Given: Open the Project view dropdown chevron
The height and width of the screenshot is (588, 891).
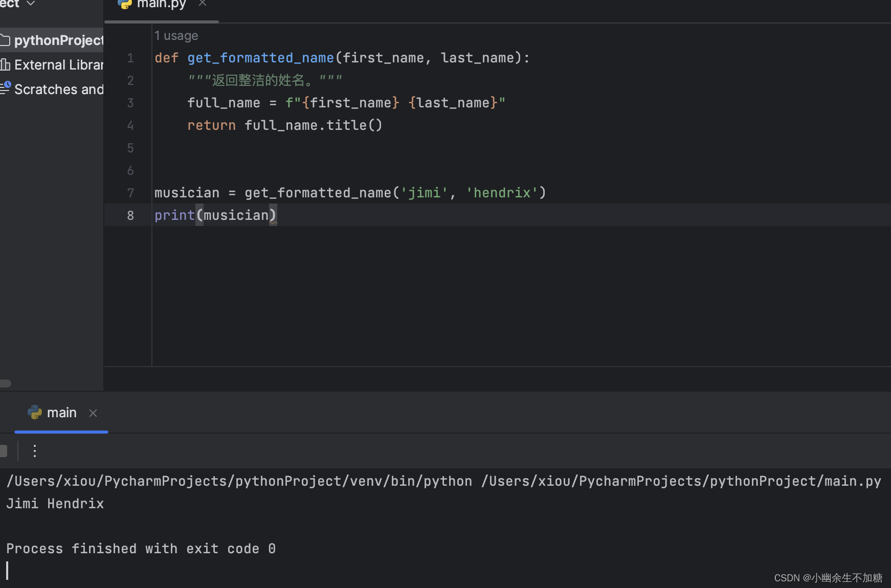Looking at the screenshot, I should pyautogui.click(x=31, y=3).
